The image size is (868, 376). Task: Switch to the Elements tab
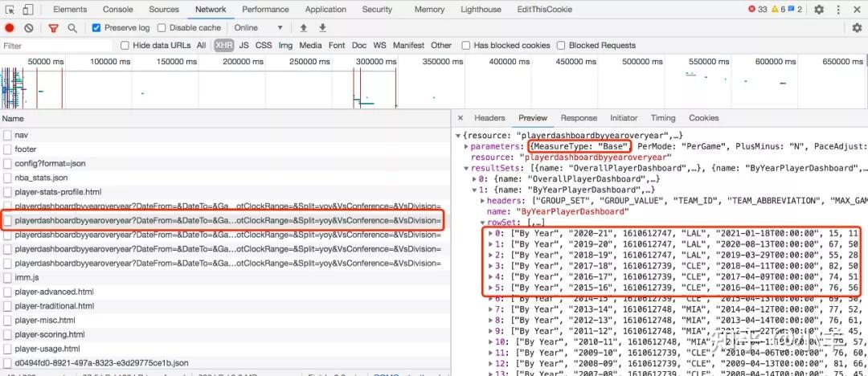[x=70, y=10]
